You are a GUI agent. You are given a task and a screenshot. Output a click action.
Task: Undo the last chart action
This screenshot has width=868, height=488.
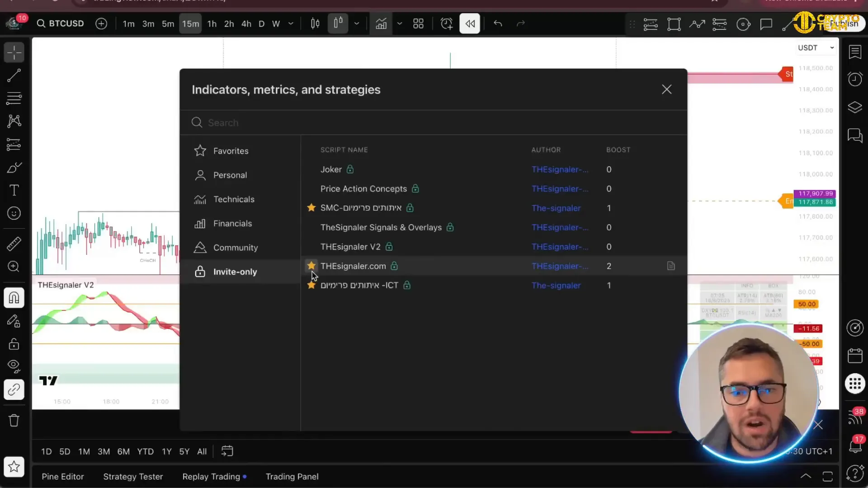[498, 23]
